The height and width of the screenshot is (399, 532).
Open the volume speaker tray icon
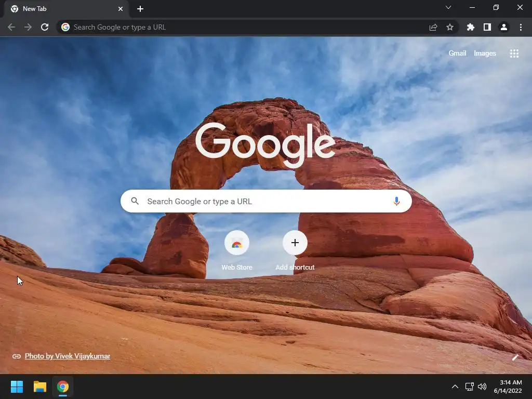tap(482, 387)
